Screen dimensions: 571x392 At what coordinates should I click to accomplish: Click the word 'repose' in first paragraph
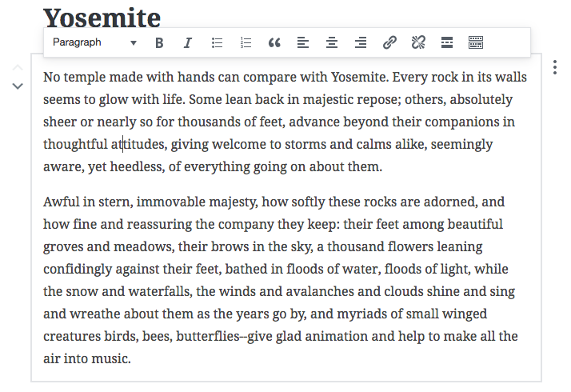[379, 99]
